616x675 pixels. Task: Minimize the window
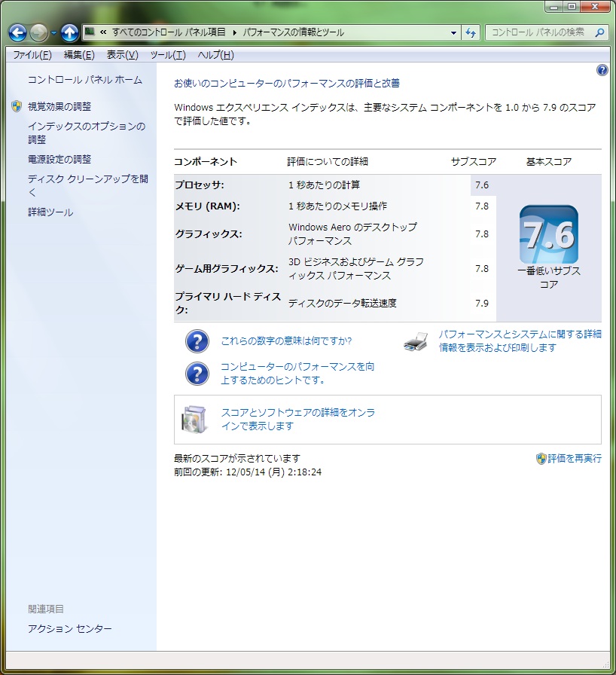[x=555, y=7]
